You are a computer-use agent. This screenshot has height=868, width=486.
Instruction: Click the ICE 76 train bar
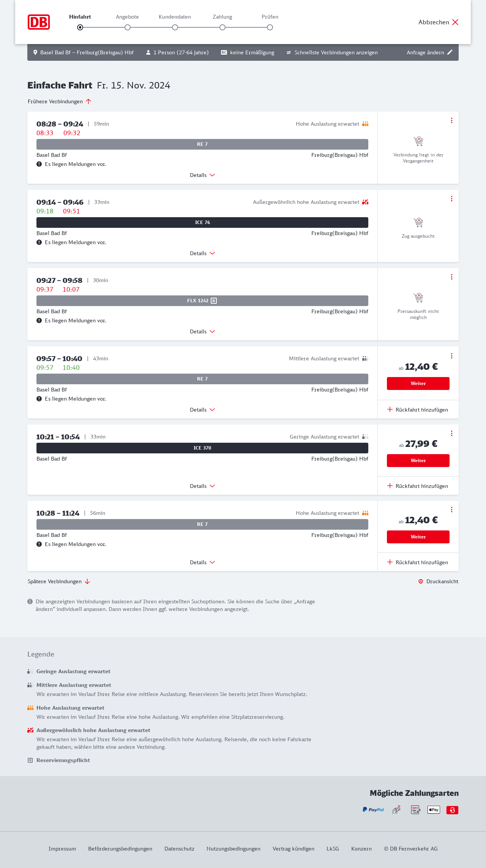tap(202, 223)
